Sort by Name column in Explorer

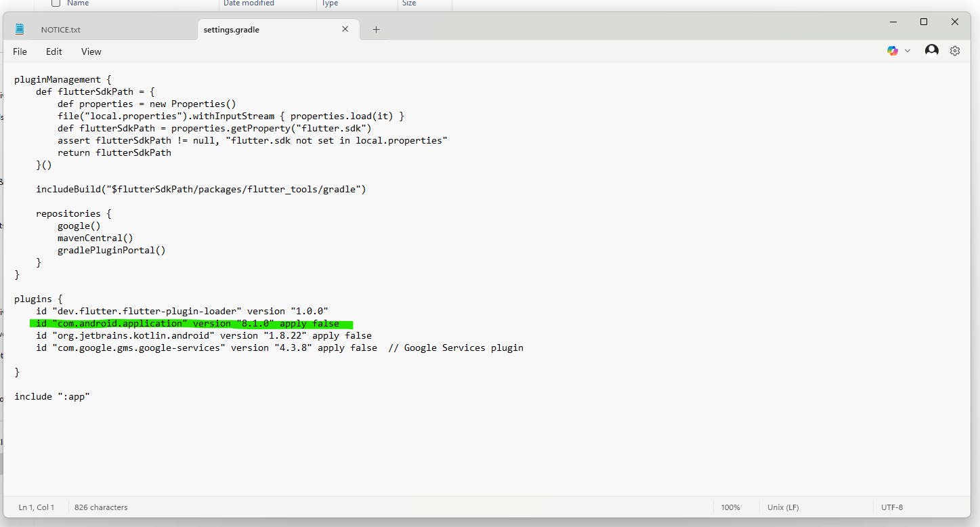pos(78,3)
